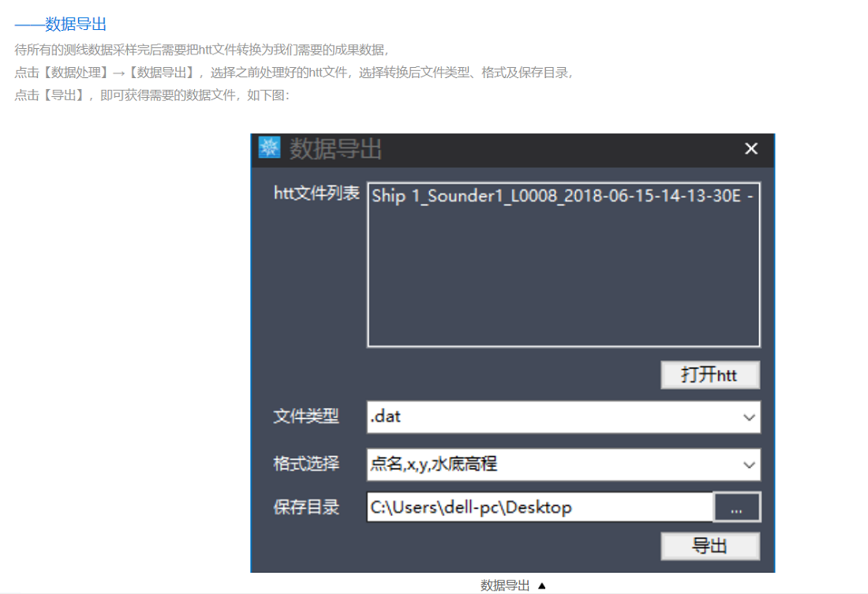
Task: Click the htt文件列表 label
Action: point(316,194)
